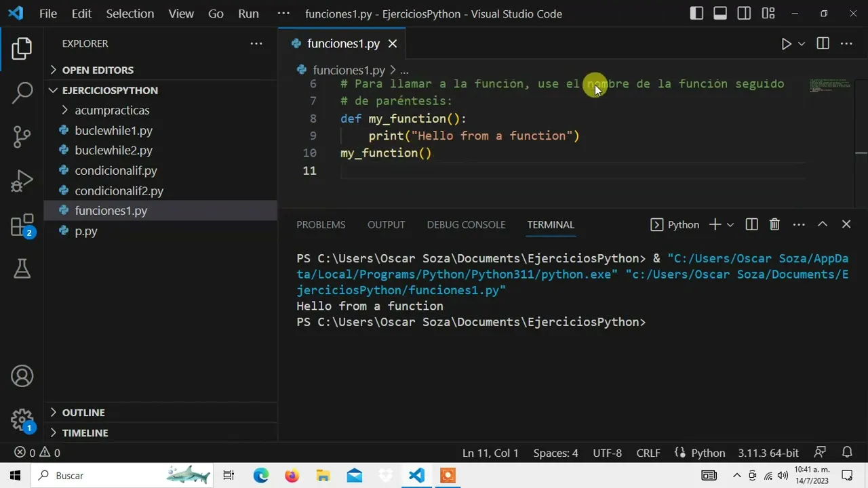This screenshot has width=868, height=488.
Task: Change encoding via UTF-8 status
Action: coord(607,453)
